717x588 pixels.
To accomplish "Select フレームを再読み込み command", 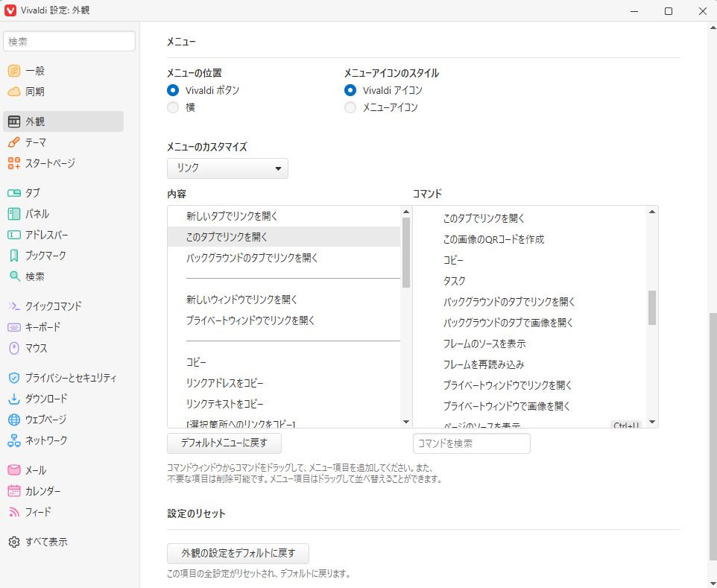I will click(x=530, y=364).
